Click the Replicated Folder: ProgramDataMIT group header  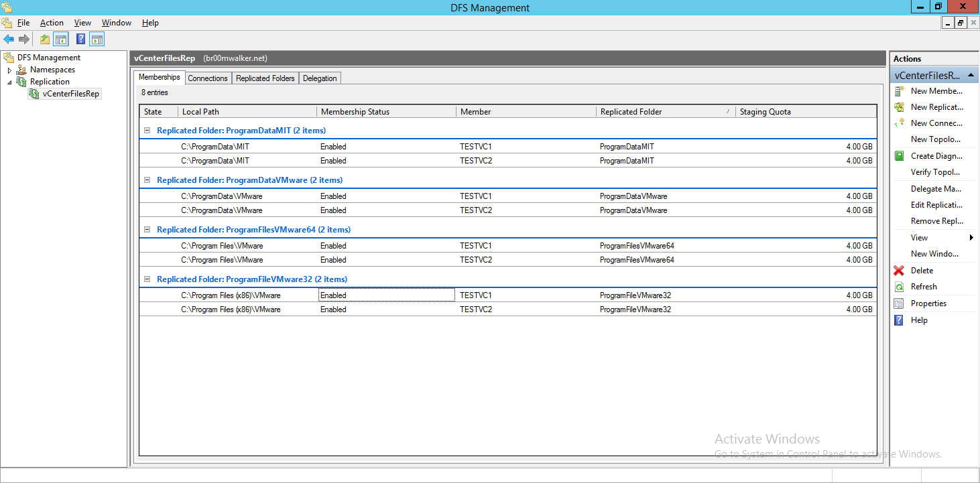click(241, 131)
